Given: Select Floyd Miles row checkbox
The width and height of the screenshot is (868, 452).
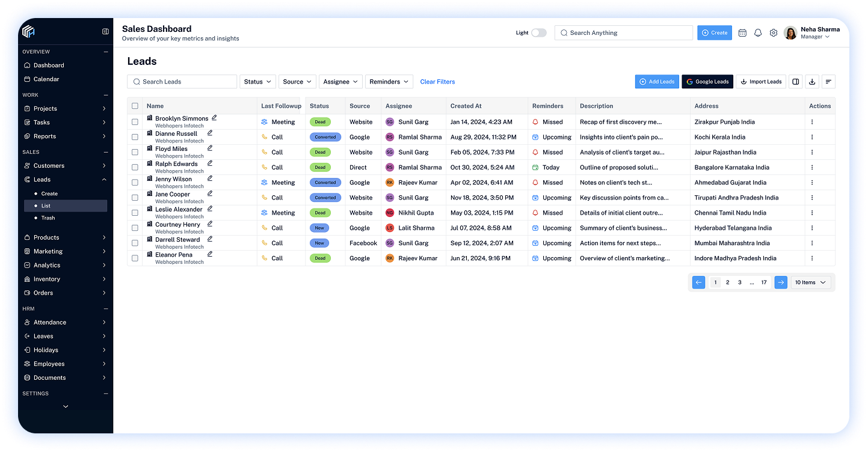Looking at the screenshot, I should click(x=135, y=152).
